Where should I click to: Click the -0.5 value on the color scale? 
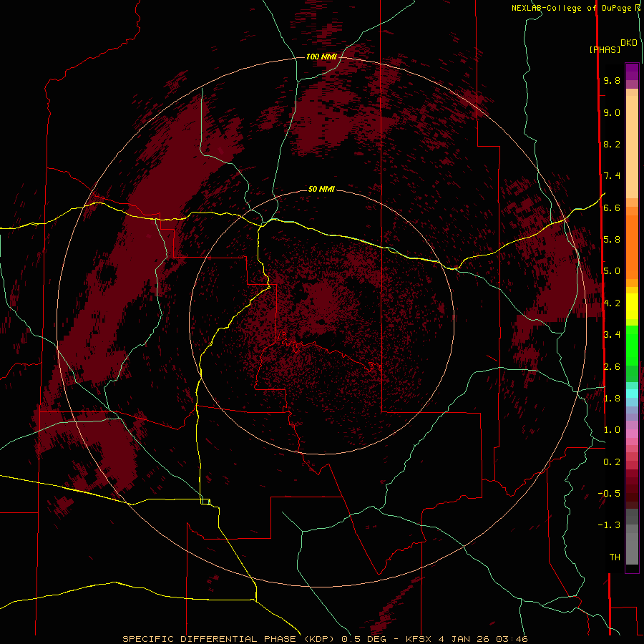[609, 493]
